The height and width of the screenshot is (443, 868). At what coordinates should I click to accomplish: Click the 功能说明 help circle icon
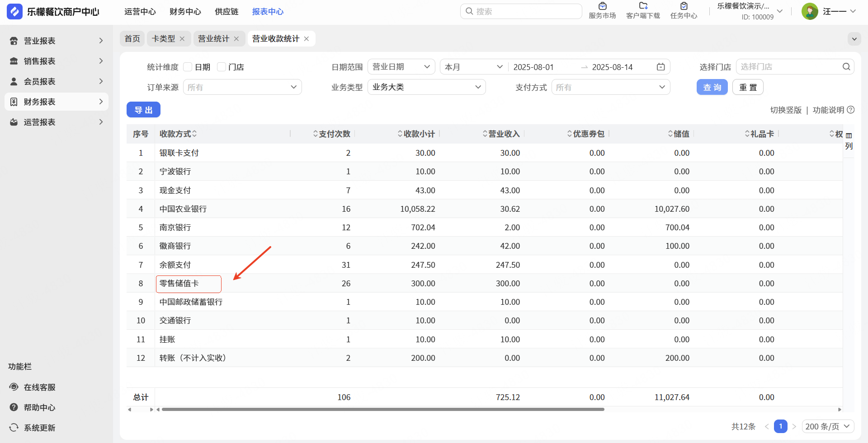coord(850,110)
